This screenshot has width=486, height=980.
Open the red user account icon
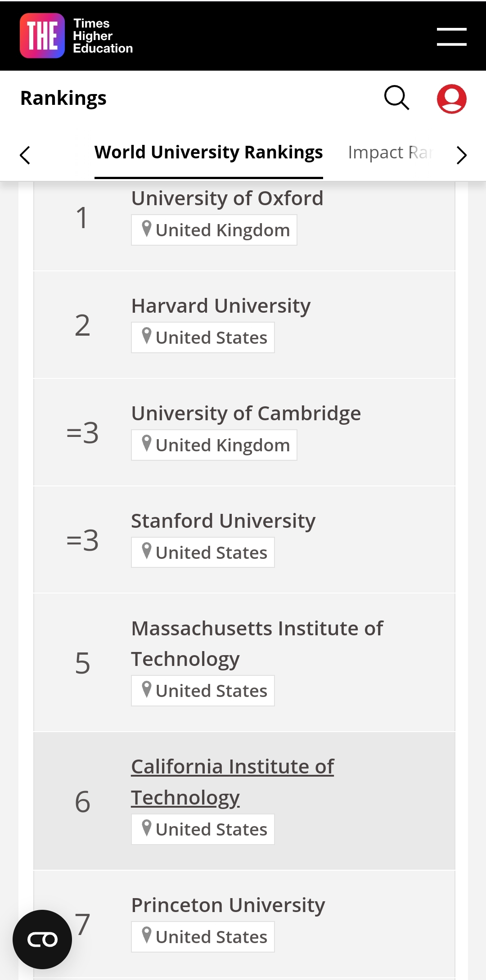pos(451,99)
